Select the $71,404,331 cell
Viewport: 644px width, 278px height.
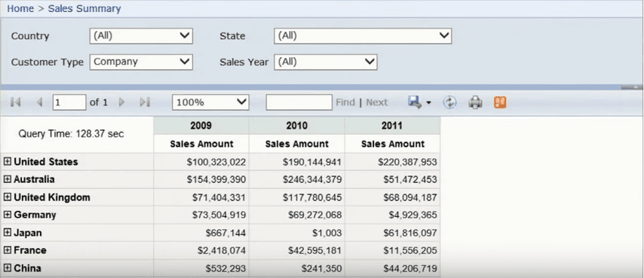pyautogui.click(x=201, y=197)
